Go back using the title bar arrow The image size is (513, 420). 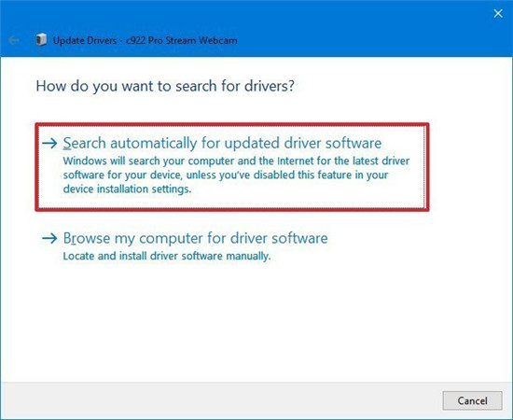pyautogui.click(x=14, y=40)
